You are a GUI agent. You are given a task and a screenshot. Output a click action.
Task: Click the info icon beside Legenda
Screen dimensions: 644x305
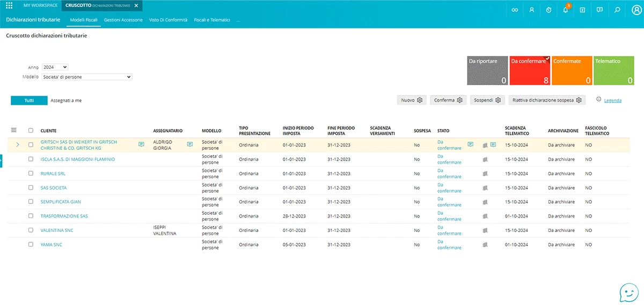point(598,99)
